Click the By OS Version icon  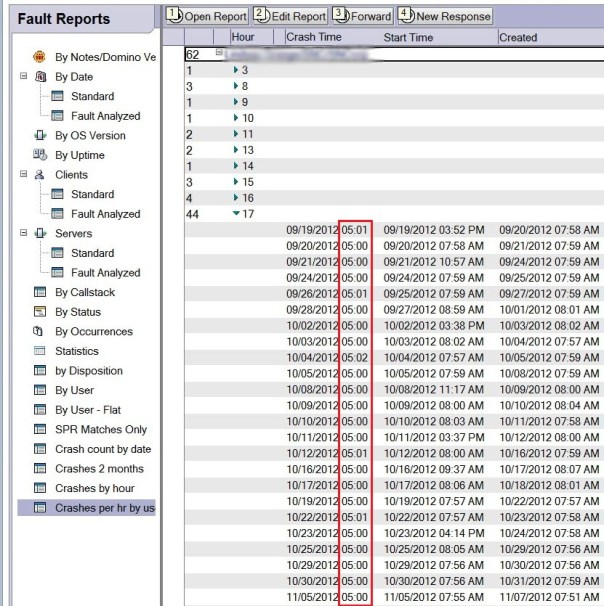click(x=40, y=136)
